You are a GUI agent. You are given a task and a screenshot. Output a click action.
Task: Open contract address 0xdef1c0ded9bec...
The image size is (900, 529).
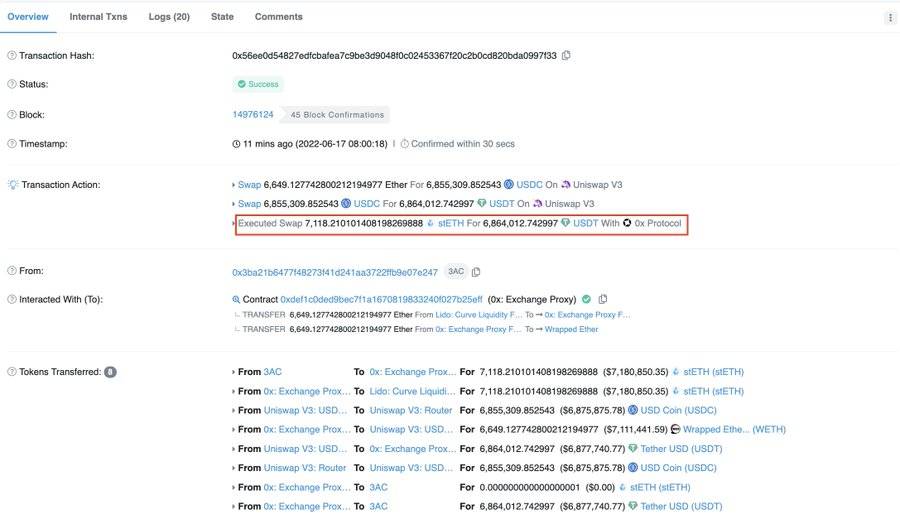381,299
